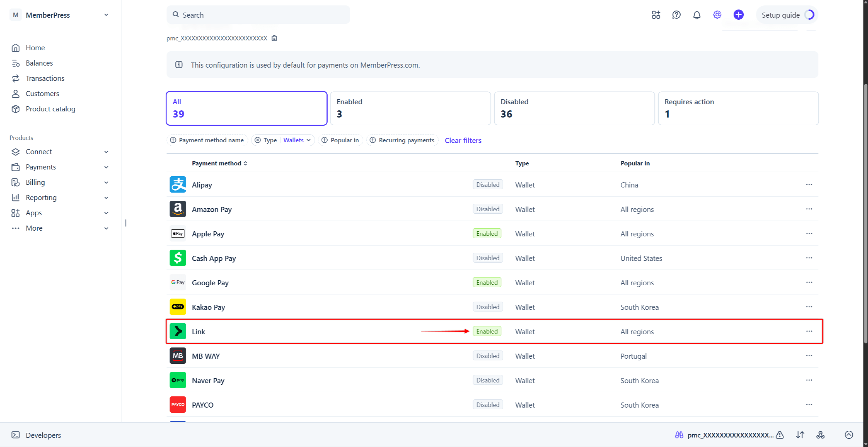The width and height of the screenshot is (868, 447).
Task: Go to Balances in sidebar
Action: tap(39, 63)
